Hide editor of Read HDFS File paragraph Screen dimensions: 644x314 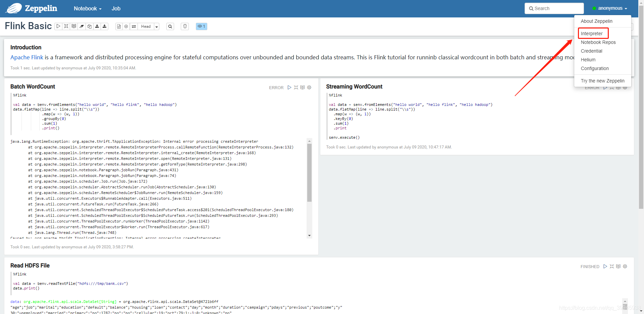point(612,266)
